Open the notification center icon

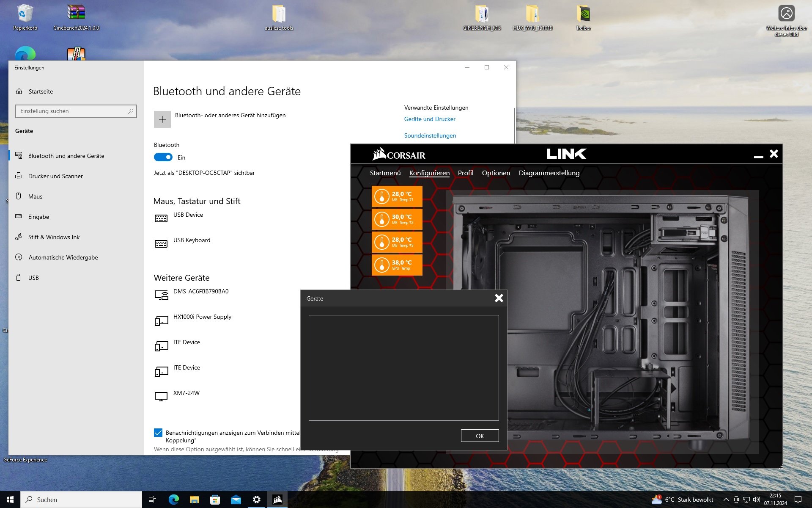click(x=798, y=500)
